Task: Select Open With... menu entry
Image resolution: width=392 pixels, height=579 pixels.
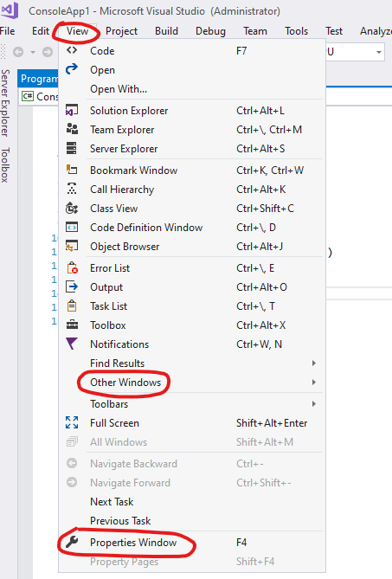Action: pyautogui.click(x=192, y=89)
